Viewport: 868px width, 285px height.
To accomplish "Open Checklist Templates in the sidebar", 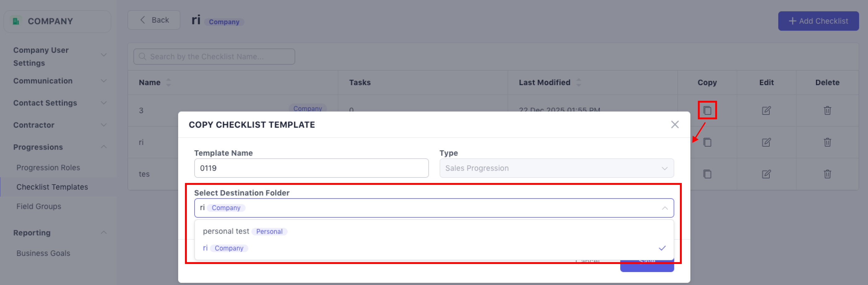I will (x=52, y=187).
